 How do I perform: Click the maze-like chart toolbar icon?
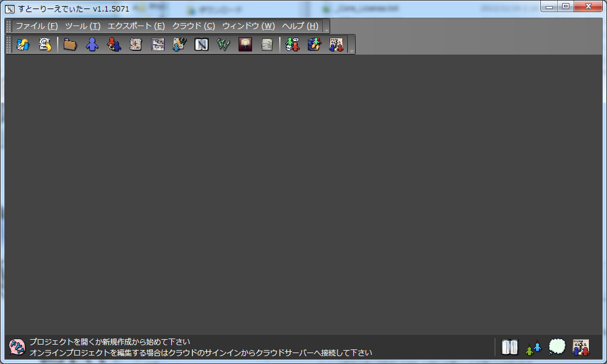(157, 44)
